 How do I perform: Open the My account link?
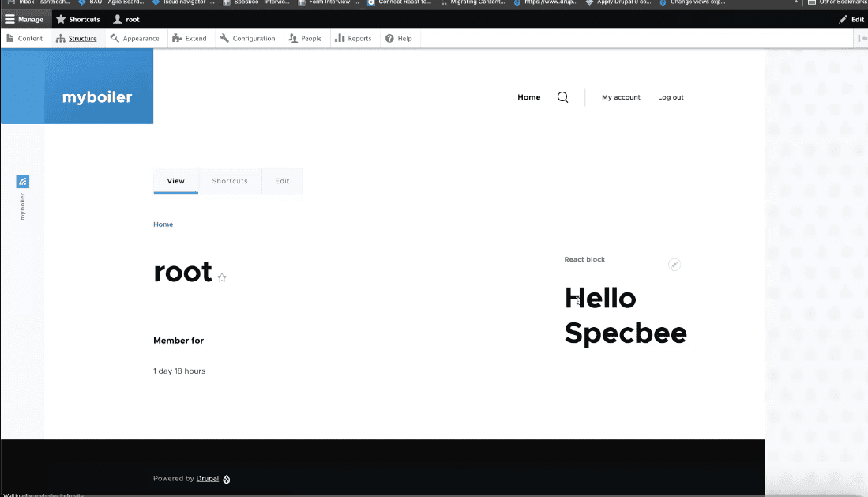621,97
